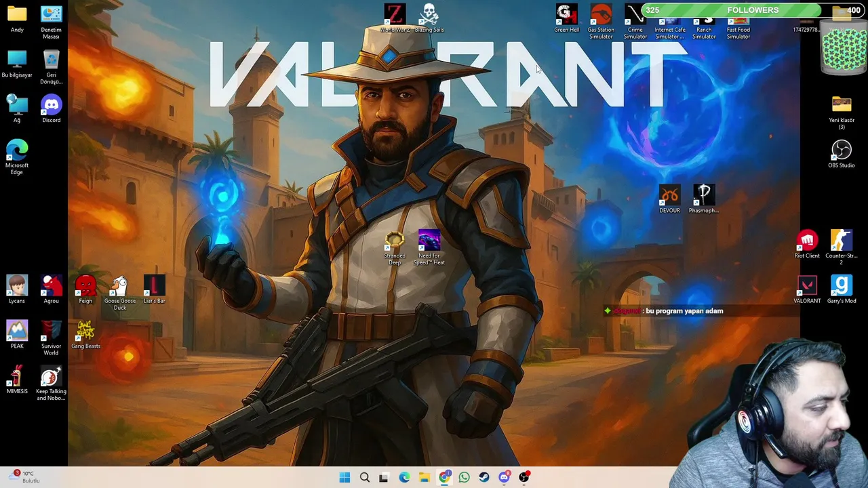Launch the Blazing Sails shortcut

coord(429,18)
